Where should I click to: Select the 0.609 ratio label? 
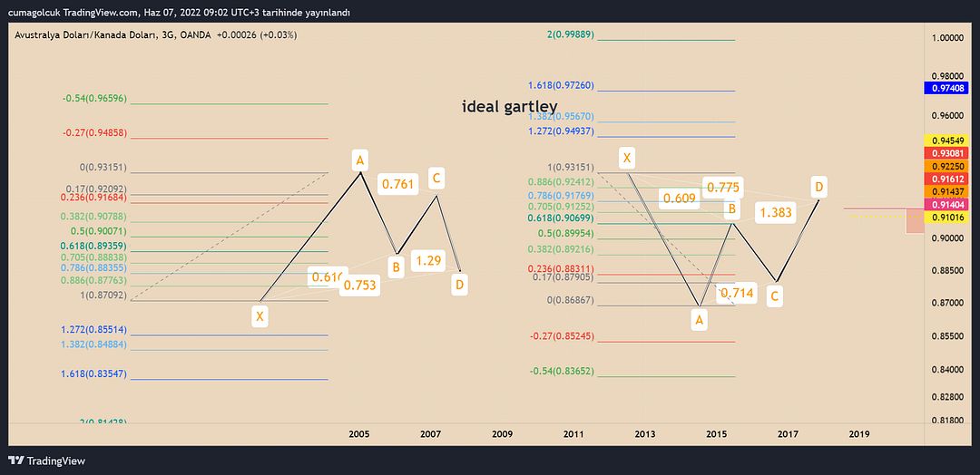(679, 199)
